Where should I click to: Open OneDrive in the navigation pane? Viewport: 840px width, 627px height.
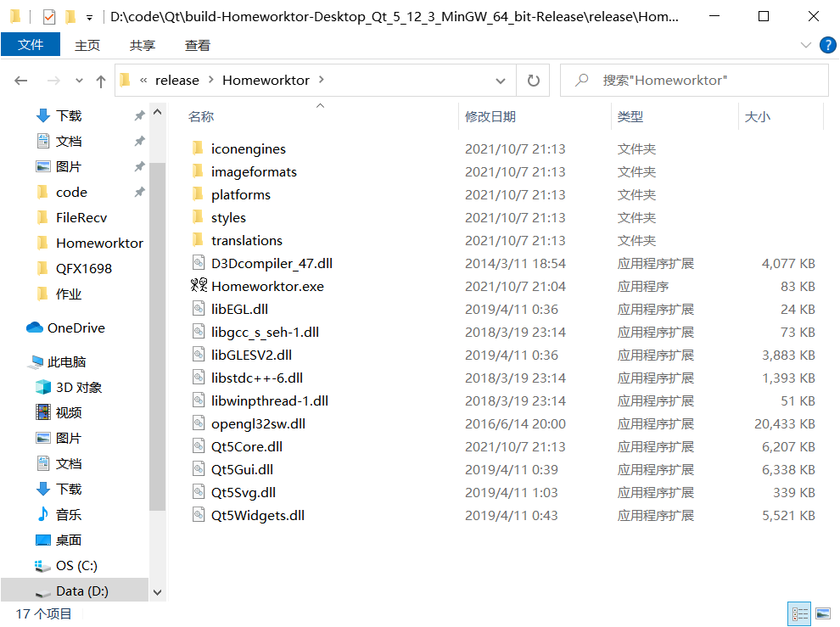76,328
